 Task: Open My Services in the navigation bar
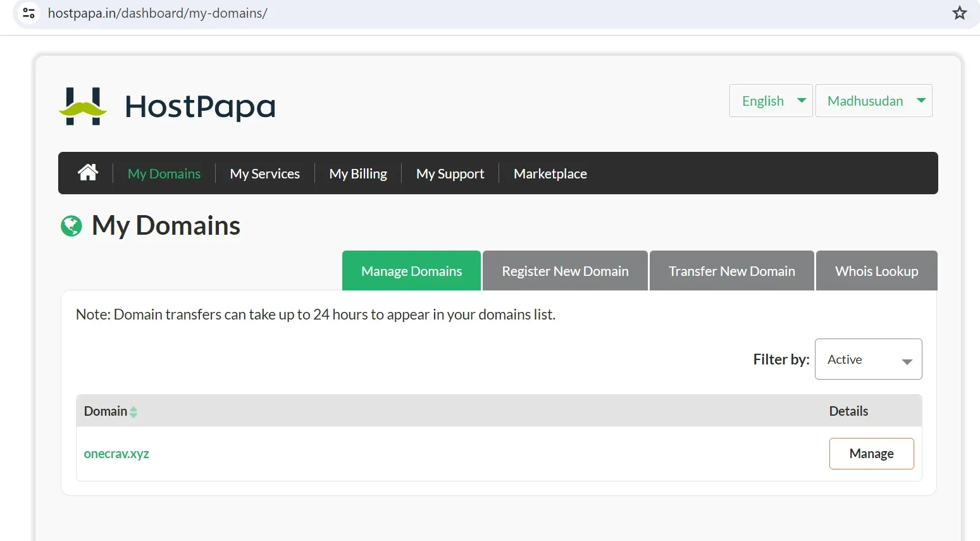[265, 173]
